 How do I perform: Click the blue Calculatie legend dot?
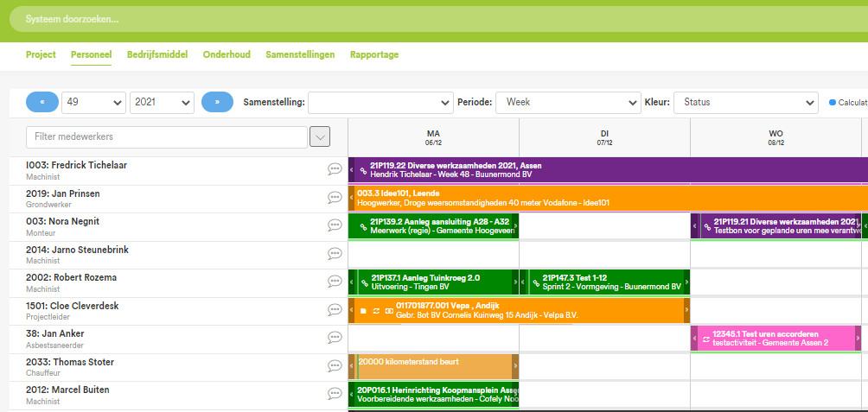pos(833,102)
